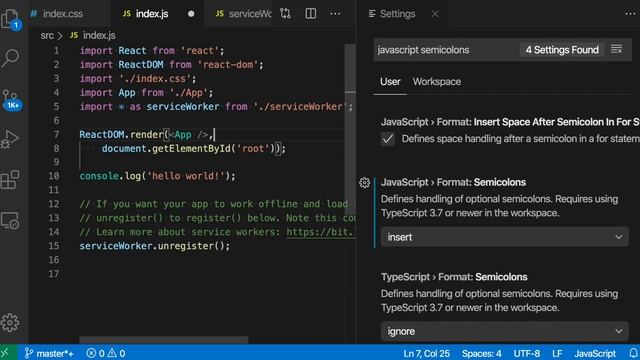Click the Open Changes compare icon
Viewport: 640px width, 360px height.
(x=285, y=13)
